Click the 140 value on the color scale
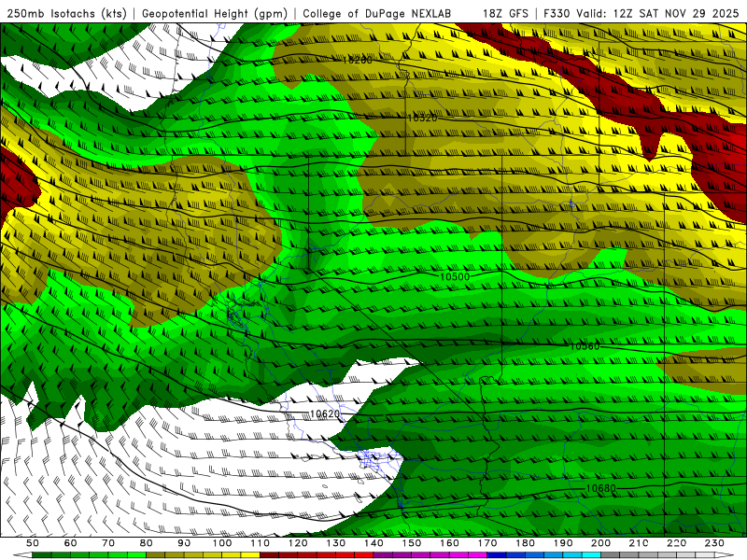This screenshot has height=560, width=747. click(x=374, y=543)
